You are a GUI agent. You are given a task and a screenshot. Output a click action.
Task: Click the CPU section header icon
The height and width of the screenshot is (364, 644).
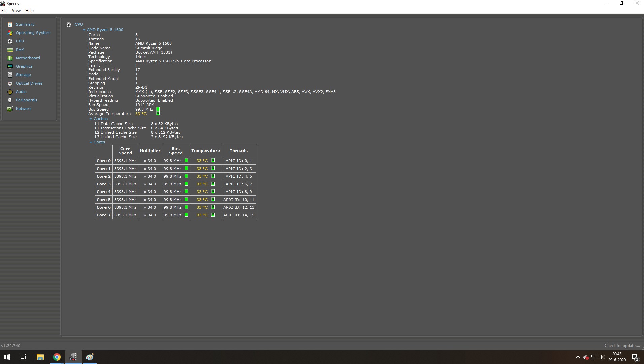point(69,24)
